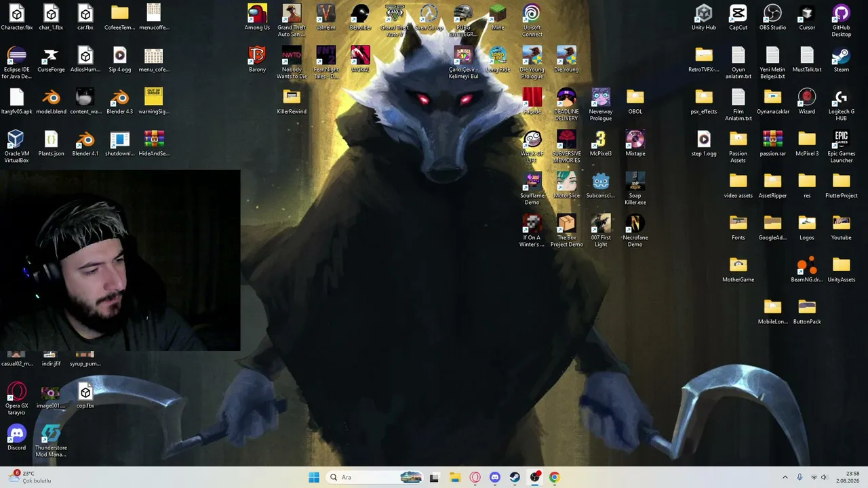Open the taskbar weather widget

[x=30, y=477]
